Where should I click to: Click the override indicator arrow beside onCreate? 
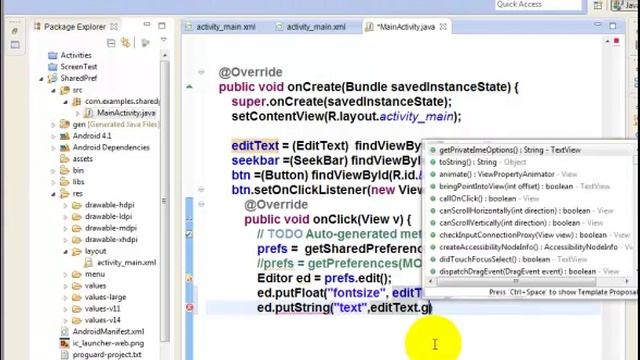click(189, 87)
